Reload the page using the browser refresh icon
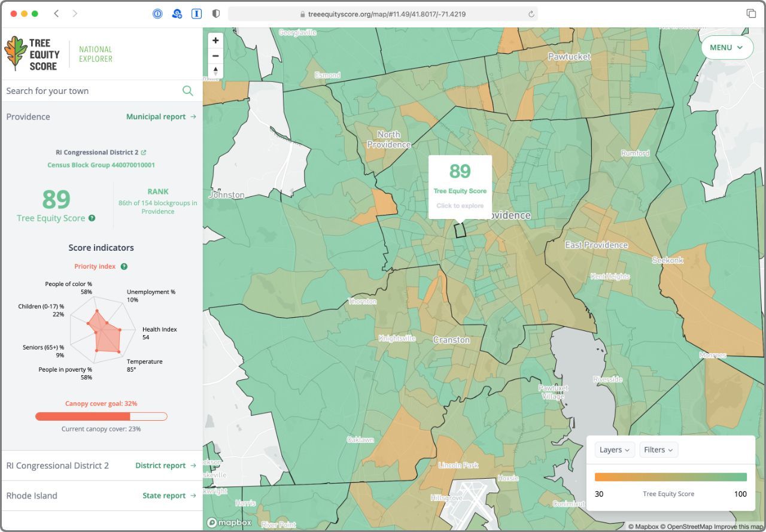 pos(531,13)
